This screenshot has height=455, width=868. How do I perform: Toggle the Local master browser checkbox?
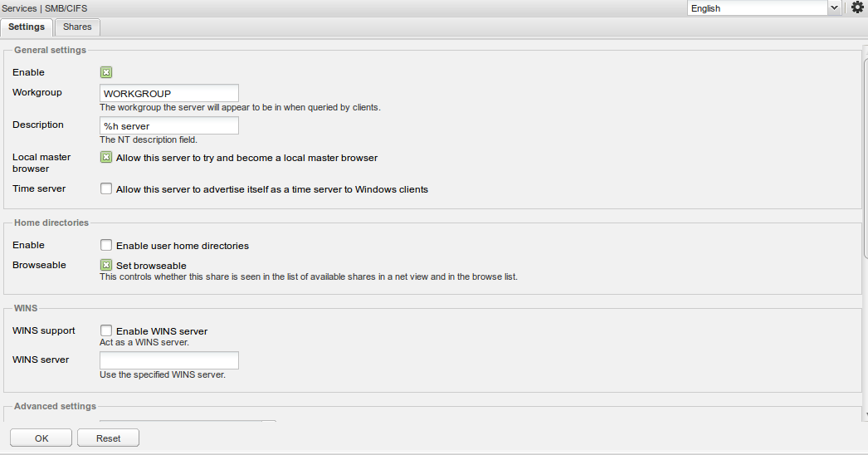[x=106, y=158]
